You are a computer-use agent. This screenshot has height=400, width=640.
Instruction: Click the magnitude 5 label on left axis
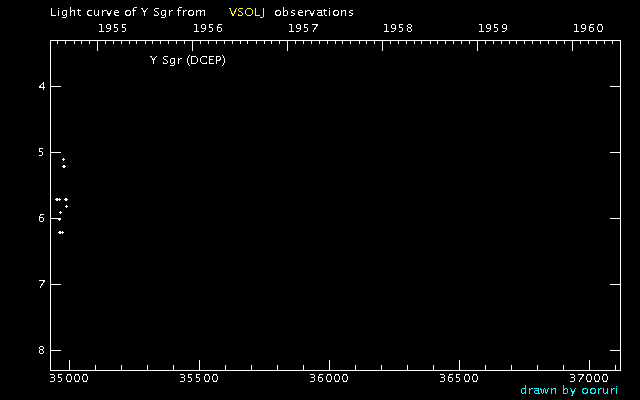(42, 153)
